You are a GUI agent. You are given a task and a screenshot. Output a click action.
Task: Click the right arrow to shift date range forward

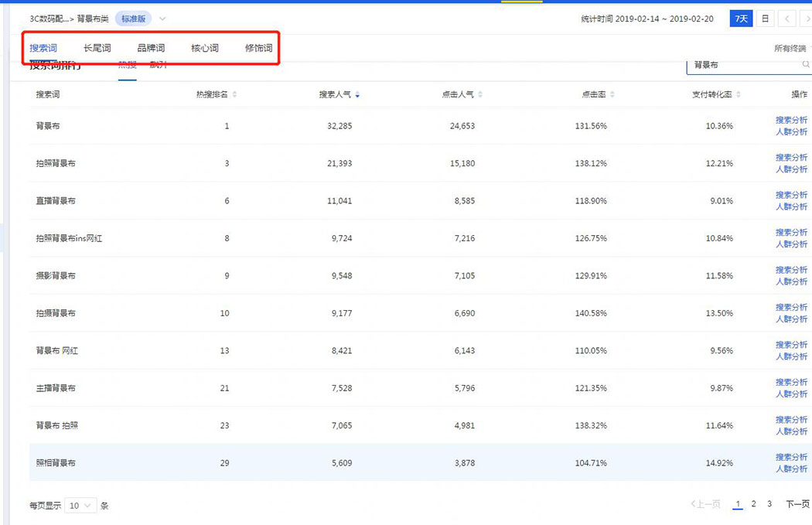[x=806, y=18]
